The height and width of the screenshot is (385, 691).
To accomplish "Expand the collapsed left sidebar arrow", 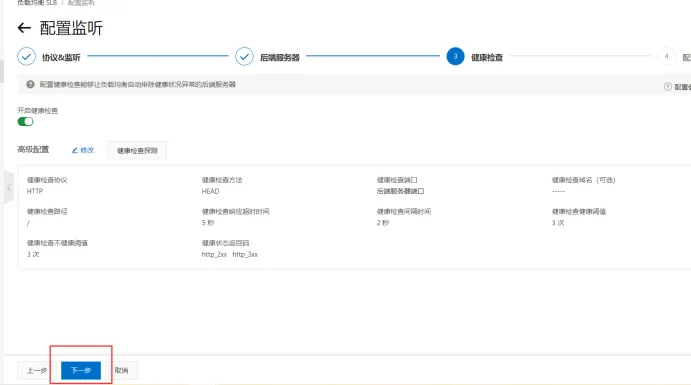I will 9,187.
